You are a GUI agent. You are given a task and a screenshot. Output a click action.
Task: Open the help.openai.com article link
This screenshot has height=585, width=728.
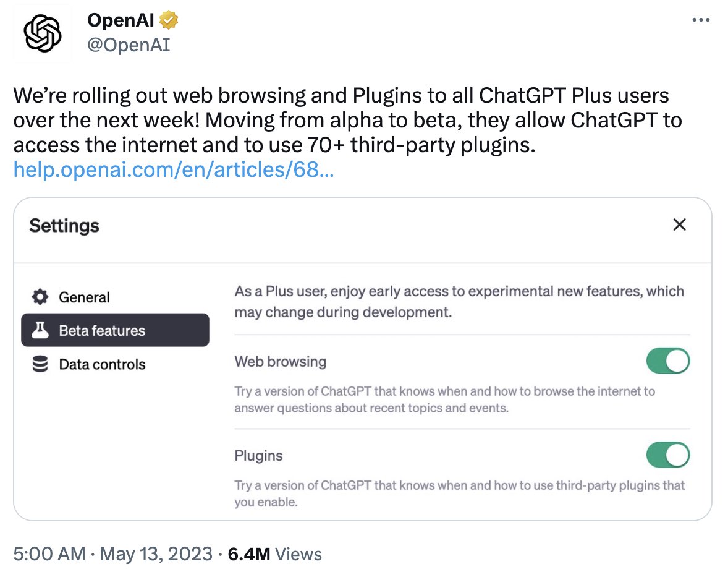(173, 169)
